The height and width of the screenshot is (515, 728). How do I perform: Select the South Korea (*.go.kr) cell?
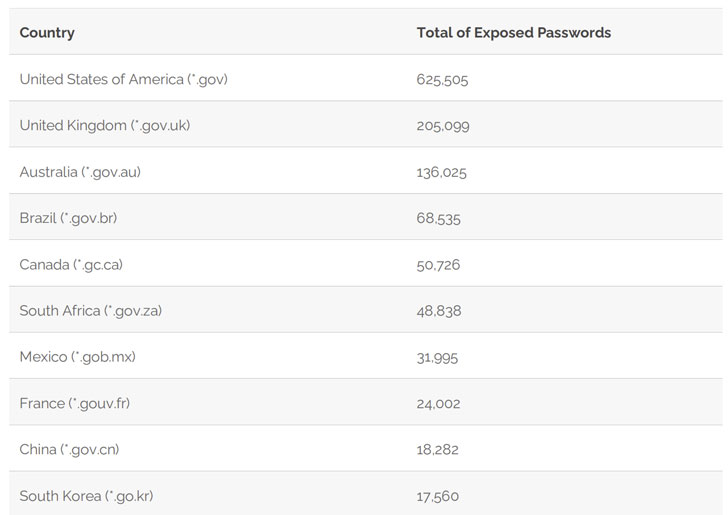(86, 496)
